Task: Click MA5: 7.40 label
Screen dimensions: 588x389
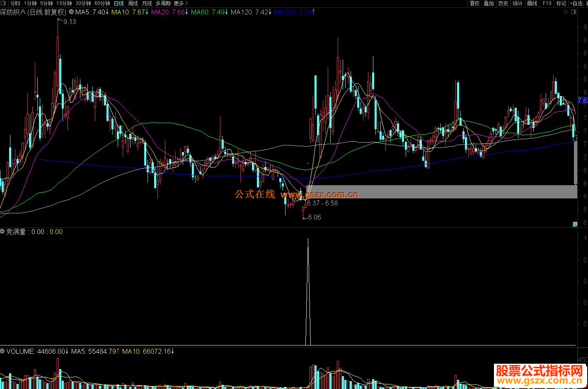Action: [x=90, y=12]
